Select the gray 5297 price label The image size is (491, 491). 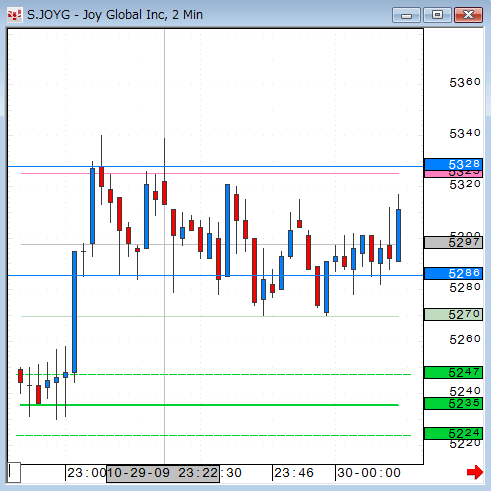453,242
